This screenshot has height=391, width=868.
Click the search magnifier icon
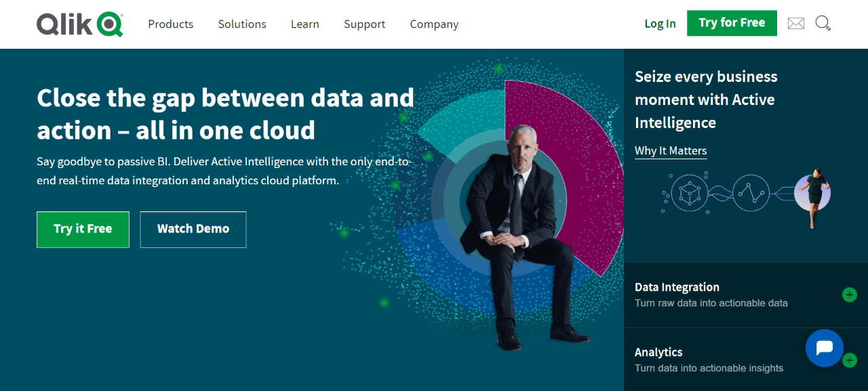823,24
